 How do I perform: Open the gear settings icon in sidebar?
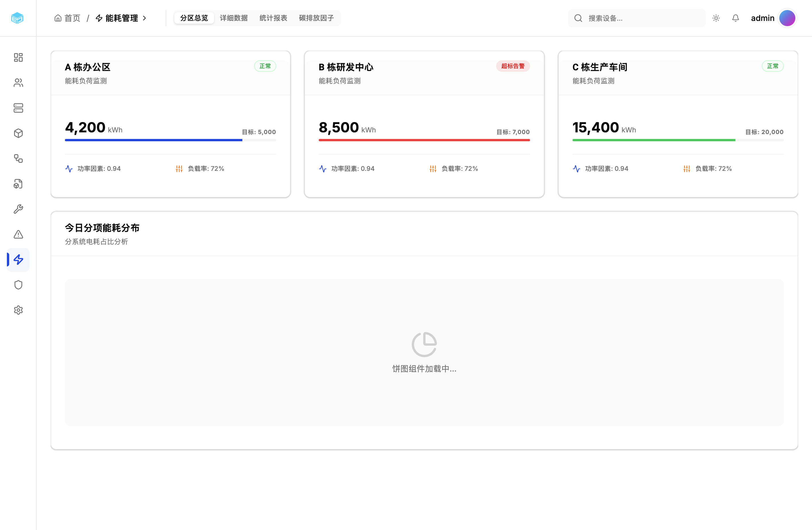pos(18,310)
